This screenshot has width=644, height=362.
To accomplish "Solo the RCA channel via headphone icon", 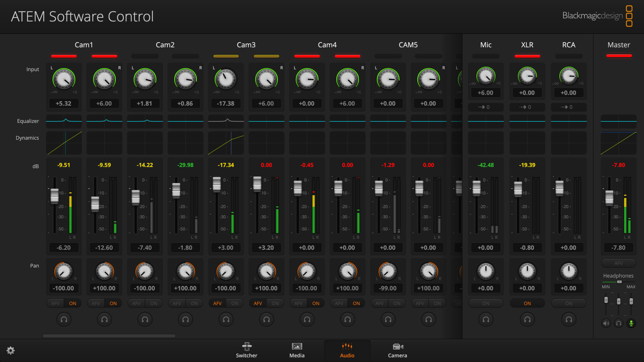I will pyautogui.click(x=569, y=319).
